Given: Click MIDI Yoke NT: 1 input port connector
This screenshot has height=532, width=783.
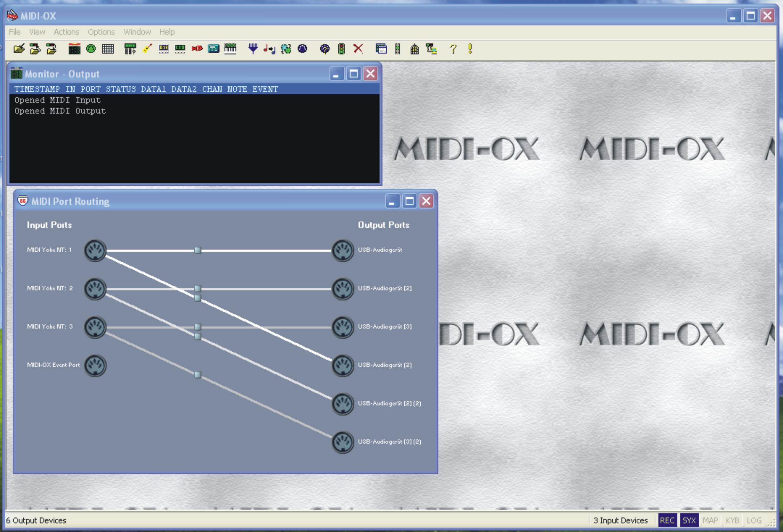Looking at the screenshot, I should 95,250.
